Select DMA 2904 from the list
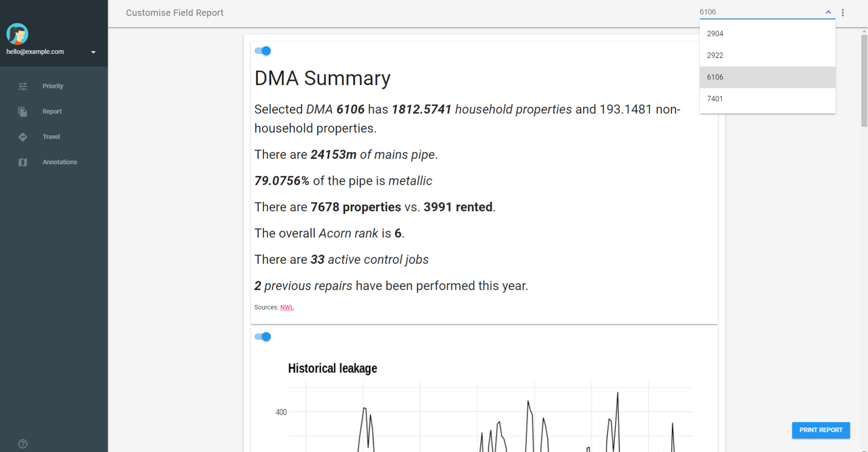 pos(767,34)
